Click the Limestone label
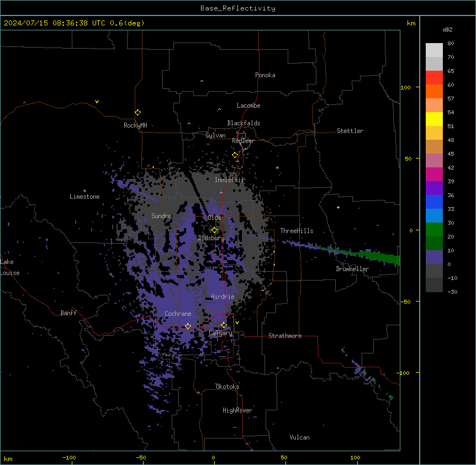The image size is (476, 465). coord(84,197)
